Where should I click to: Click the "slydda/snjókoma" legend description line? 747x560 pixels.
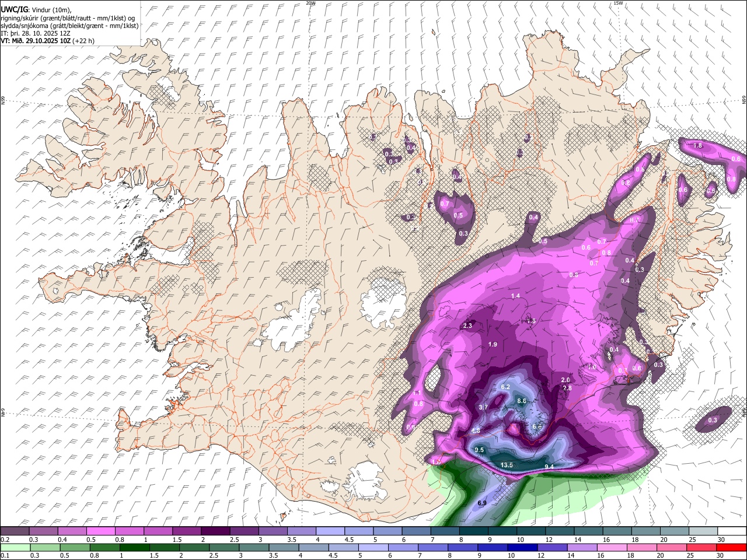coord(69,26)
